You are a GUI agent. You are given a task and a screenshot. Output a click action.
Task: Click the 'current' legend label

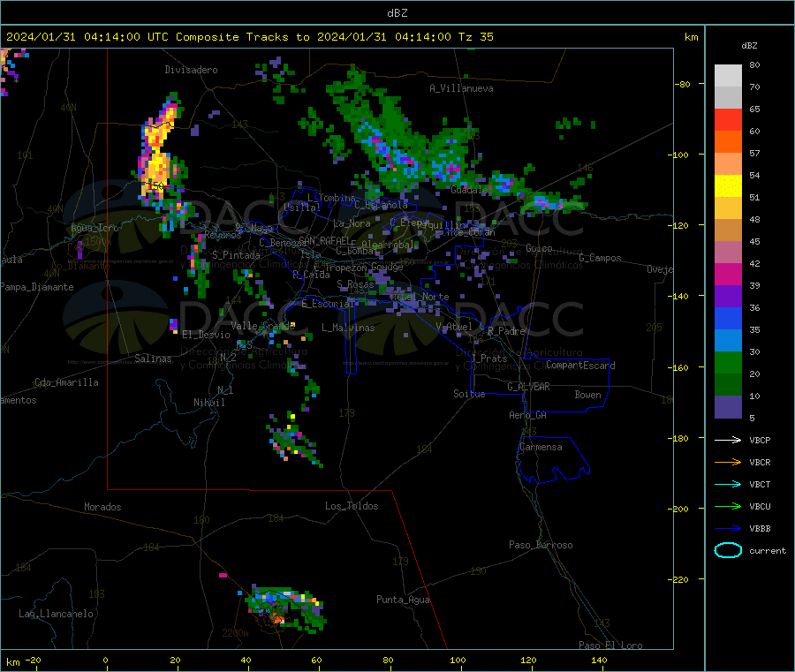click(768, 551)
